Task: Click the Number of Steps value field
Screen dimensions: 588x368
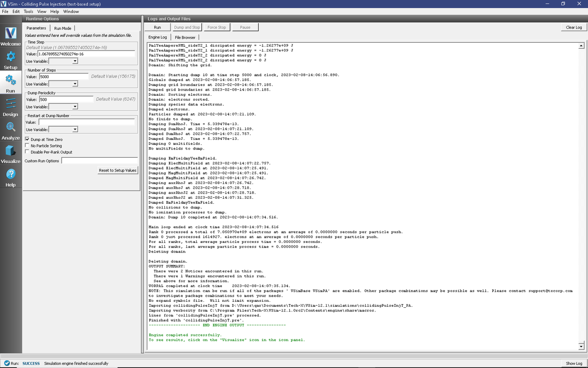Action: click(x=63, y=76)
